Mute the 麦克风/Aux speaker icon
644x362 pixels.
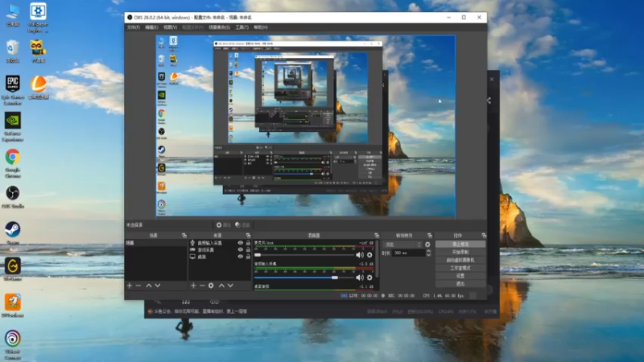point(360,255)
